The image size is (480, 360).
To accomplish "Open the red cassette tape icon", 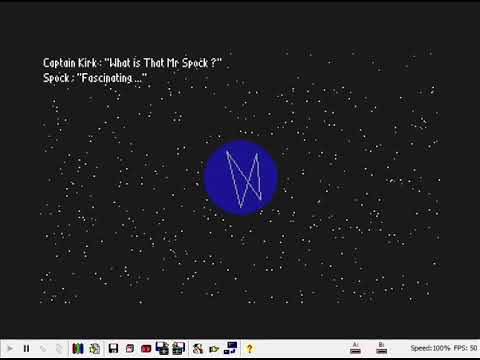I will (146, 349).
